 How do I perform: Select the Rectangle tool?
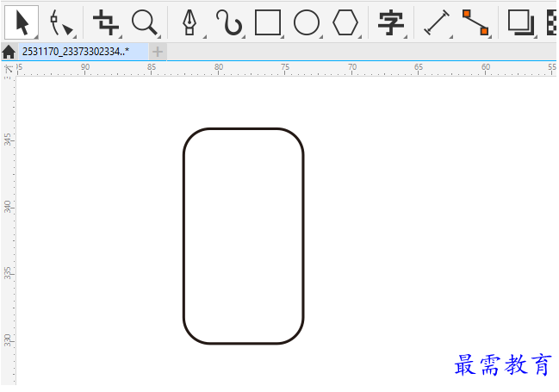[x=268, y=22]
